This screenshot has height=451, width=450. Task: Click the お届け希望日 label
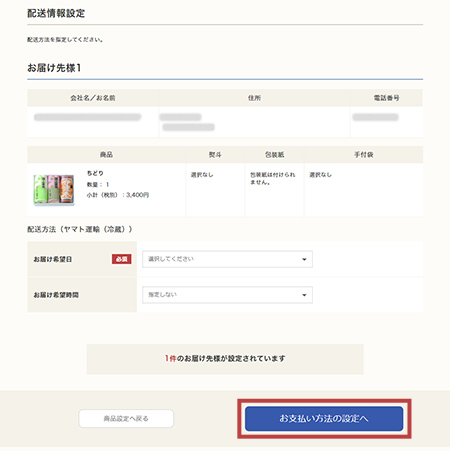pyautogui.click(x=53, y=259)
